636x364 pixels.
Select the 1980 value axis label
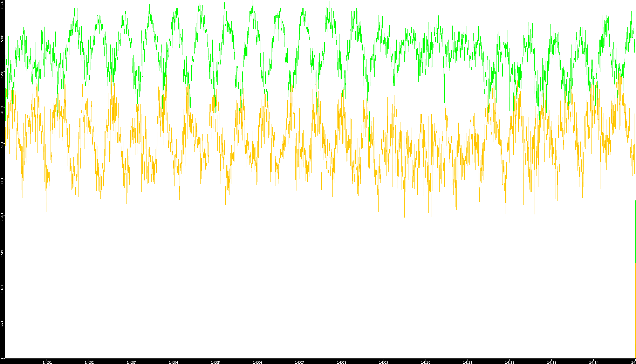point(2,252)
